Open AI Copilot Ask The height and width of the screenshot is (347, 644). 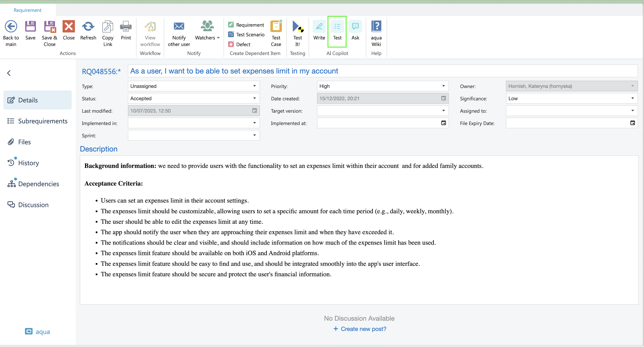click(355, 26)
